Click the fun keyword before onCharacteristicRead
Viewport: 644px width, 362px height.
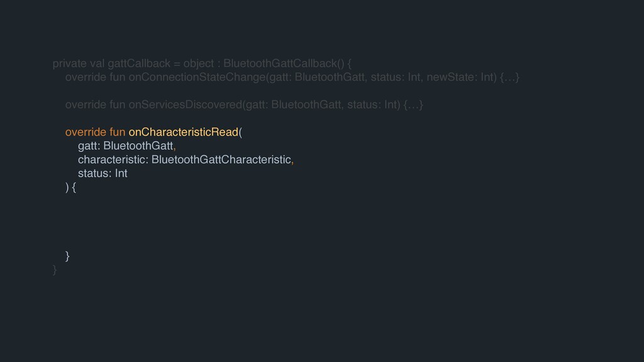click(117, 132)
